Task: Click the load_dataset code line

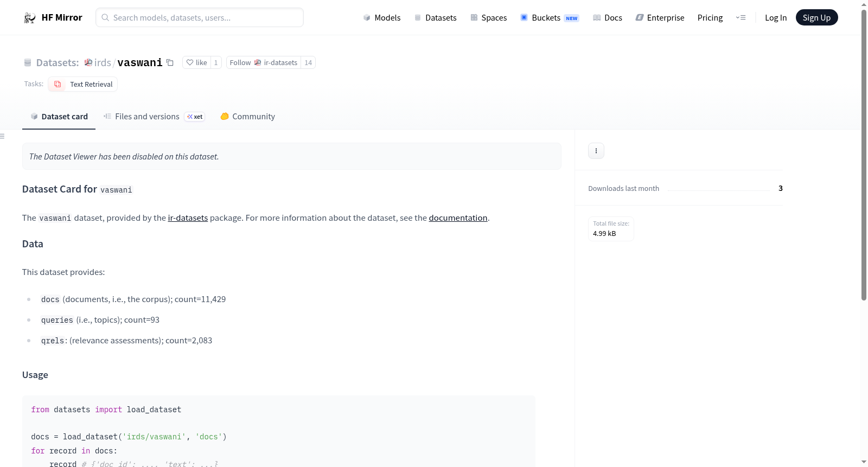Action: tap(129, 437)
